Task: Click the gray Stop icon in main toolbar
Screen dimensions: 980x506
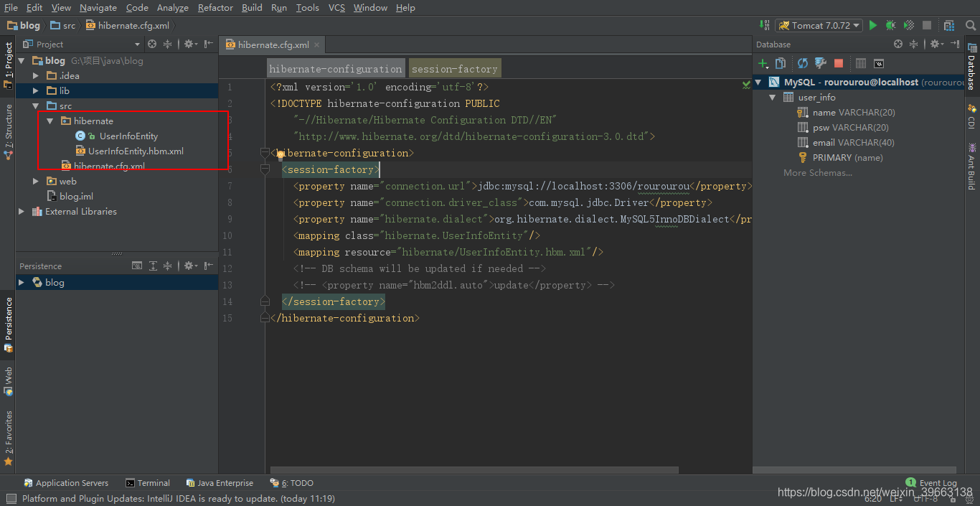Action: click(927, 25)
